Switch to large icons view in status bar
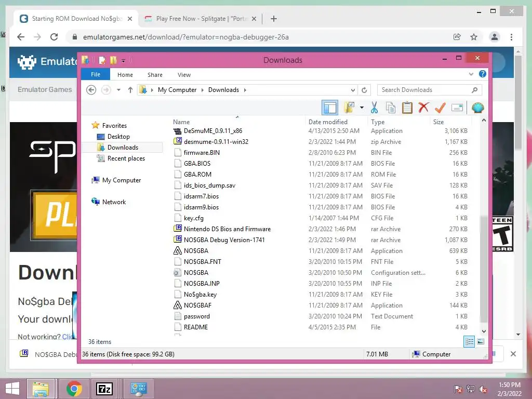 pos(481,342)
